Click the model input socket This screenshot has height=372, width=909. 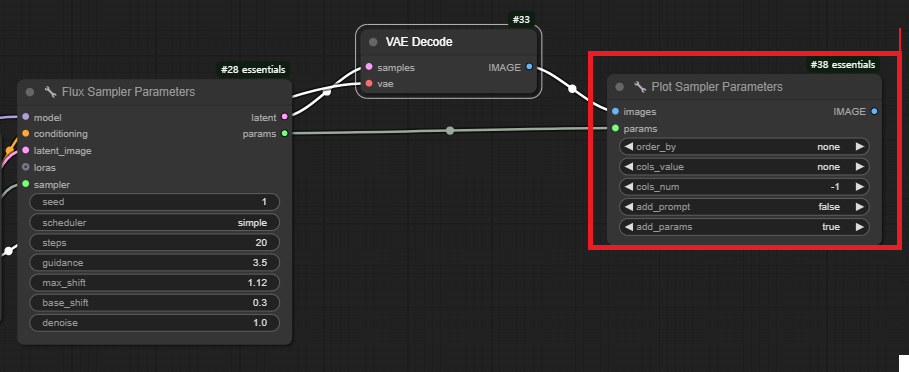(26, 117)
